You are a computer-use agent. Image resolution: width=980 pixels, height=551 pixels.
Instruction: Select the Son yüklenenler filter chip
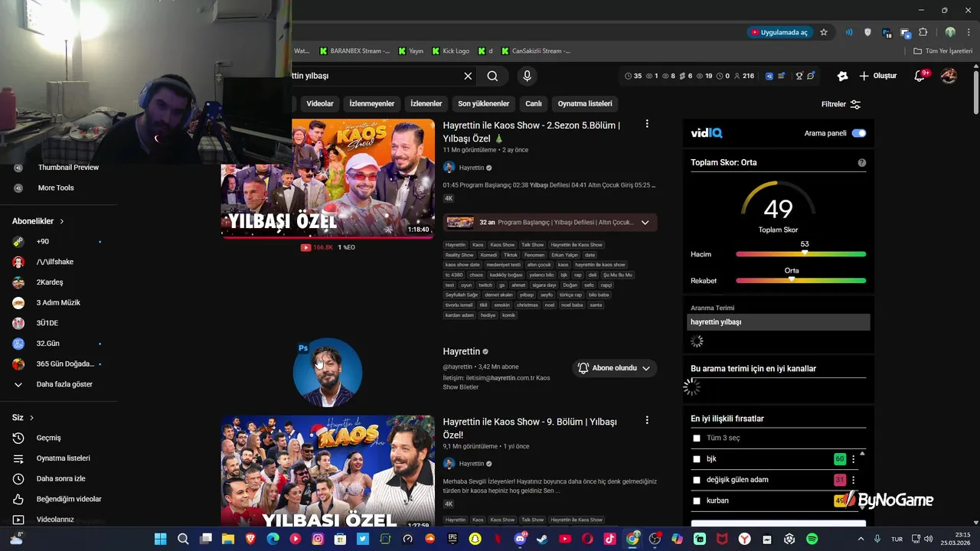tap(484, 103)
